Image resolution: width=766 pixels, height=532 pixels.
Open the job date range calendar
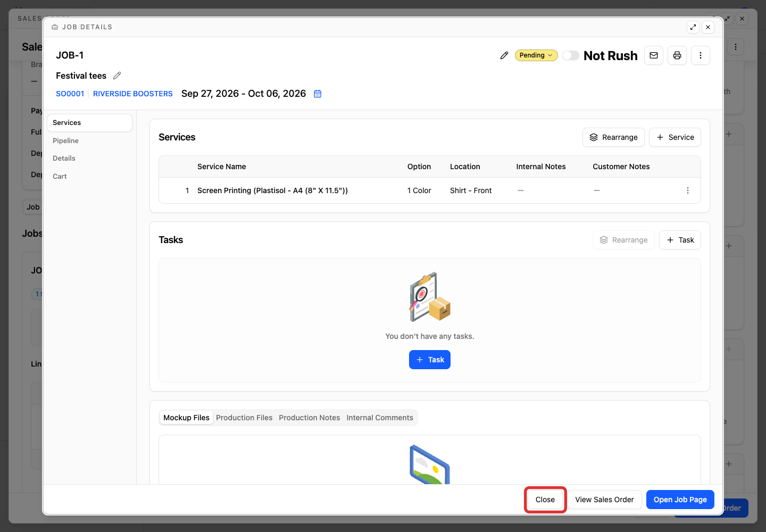318,94
